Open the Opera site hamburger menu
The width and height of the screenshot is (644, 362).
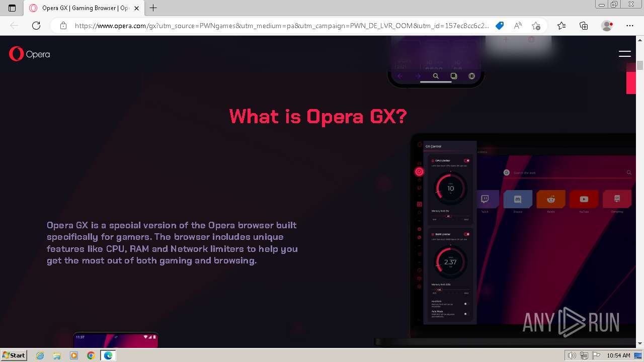tap(625, 54)
